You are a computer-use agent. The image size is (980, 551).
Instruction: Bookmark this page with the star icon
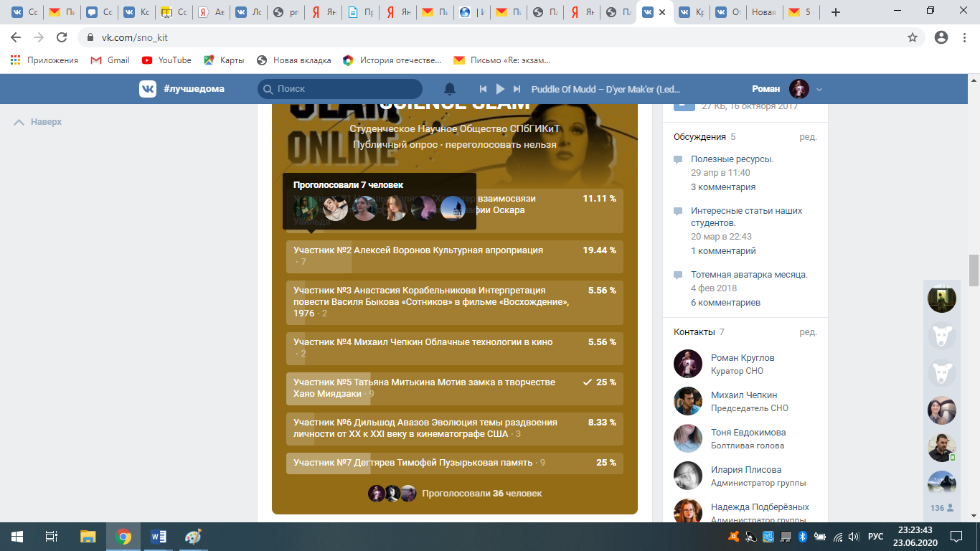[x=913, y=37]
